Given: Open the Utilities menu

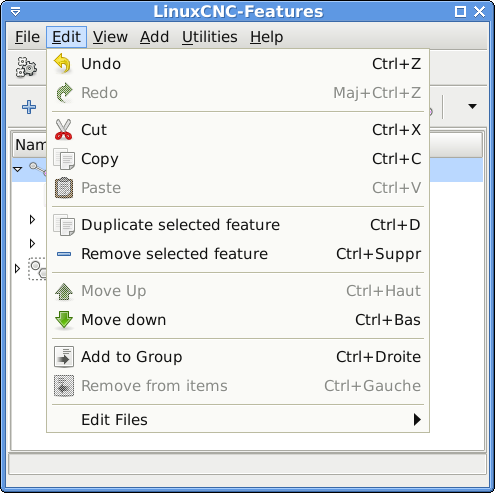Looking at the screenshot, I should coord(210,37).
